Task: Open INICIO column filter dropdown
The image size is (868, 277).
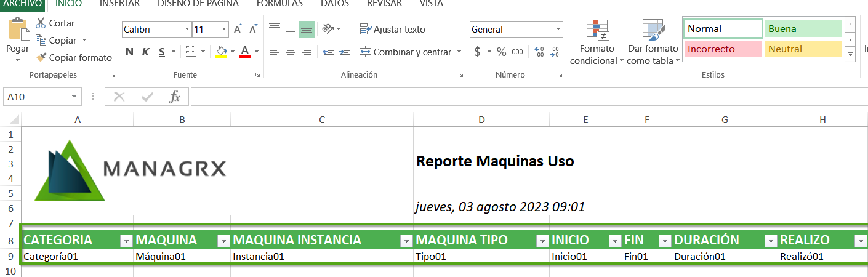Action: coord(614,241)
